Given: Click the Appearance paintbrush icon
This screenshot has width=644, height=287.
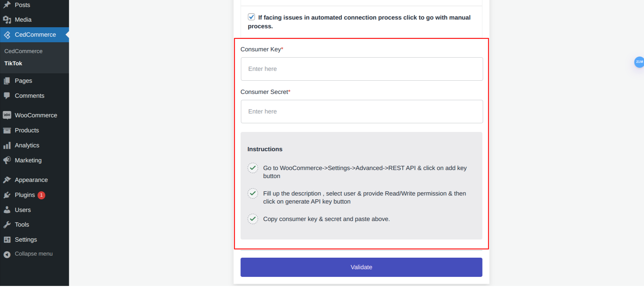Looking at the screenshot, I should (7, 180).
